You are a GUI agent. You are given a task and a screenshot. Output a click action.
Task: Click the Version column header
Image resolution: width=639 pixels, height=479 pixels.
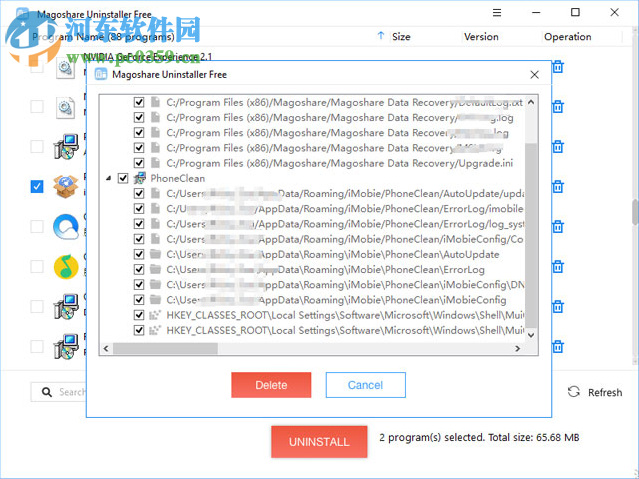481,37
